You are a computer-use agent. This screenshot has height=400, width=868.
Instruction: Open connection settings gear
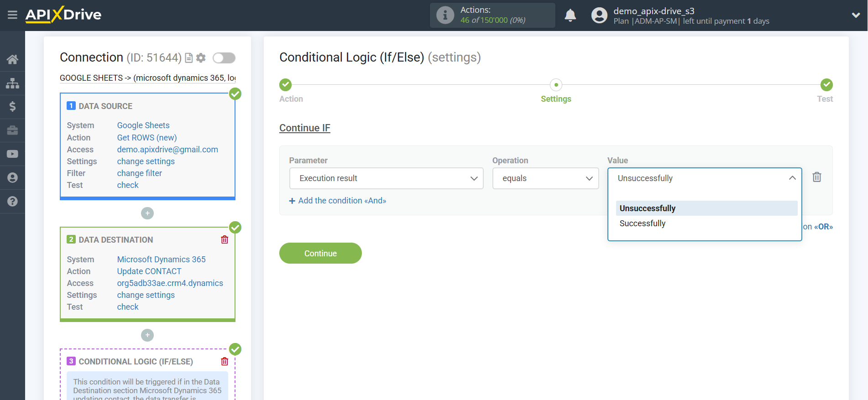click(x=201, y=58)
